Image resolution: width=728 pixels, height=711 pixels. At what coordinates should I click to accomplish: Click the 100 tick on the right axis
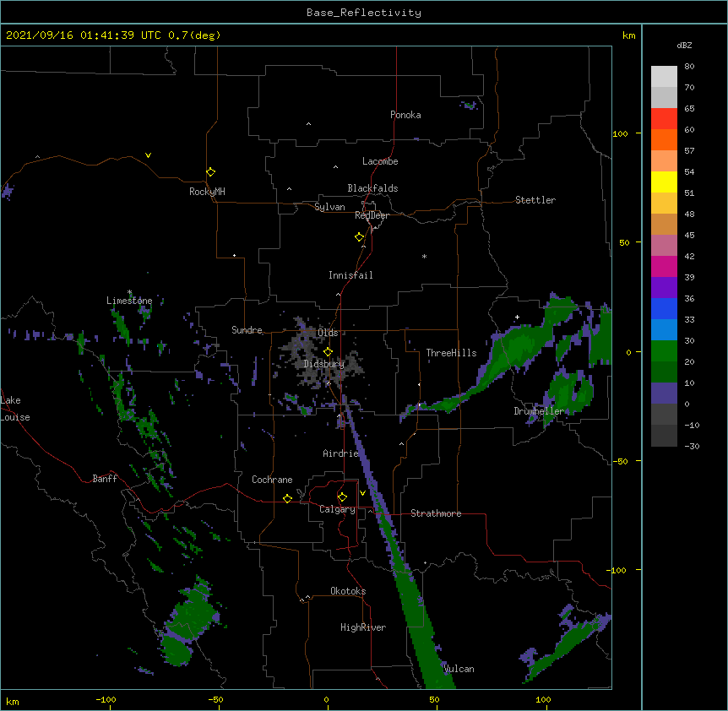pyautogui.click(x=620, y=133)
